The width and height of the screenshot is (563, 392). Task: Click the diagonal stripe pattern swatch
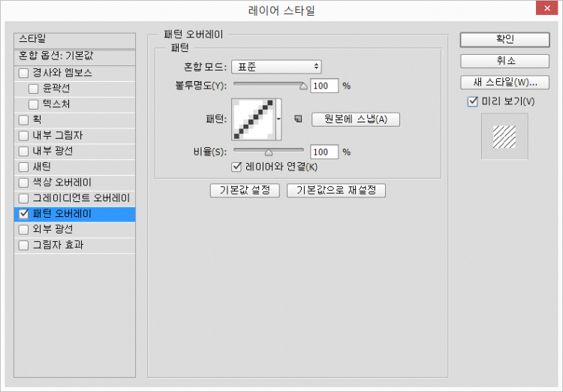point(254,119)
